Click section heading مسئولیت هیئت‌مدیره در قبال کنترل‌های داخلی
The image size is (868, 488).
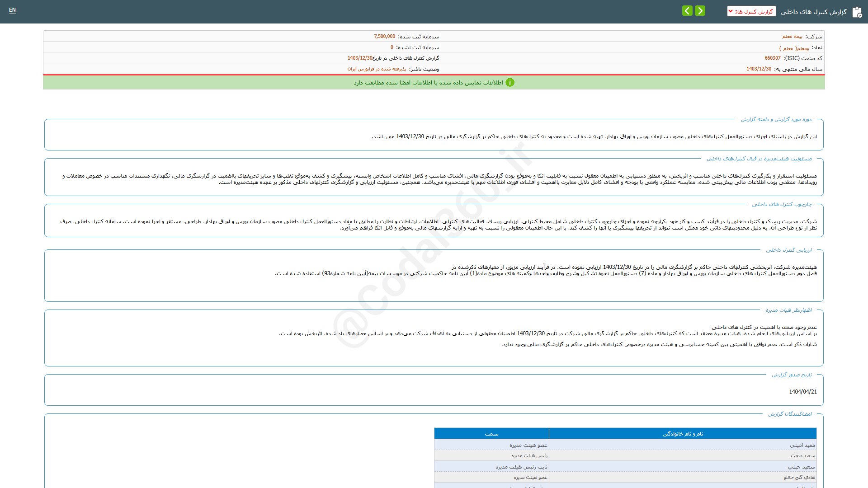click(x=759, y=159)
